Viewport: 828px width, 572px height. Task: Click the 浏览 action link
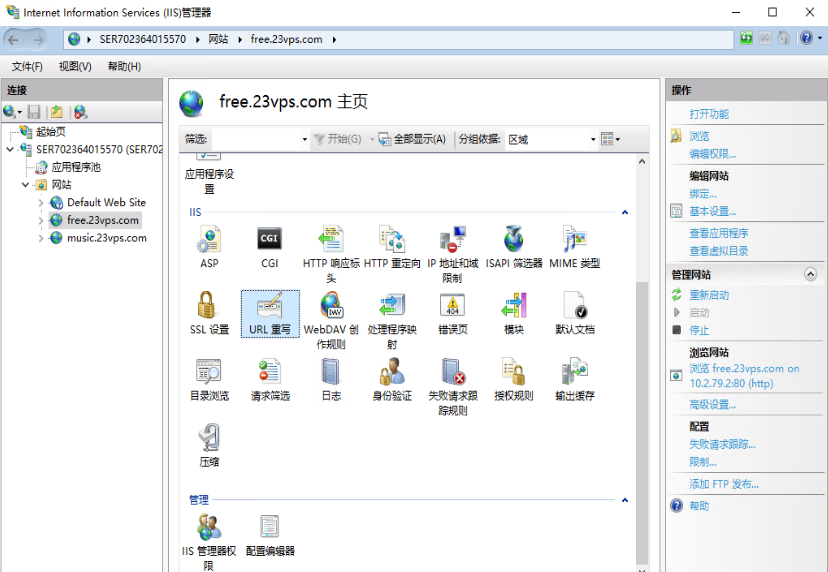(x=699, y=136)
